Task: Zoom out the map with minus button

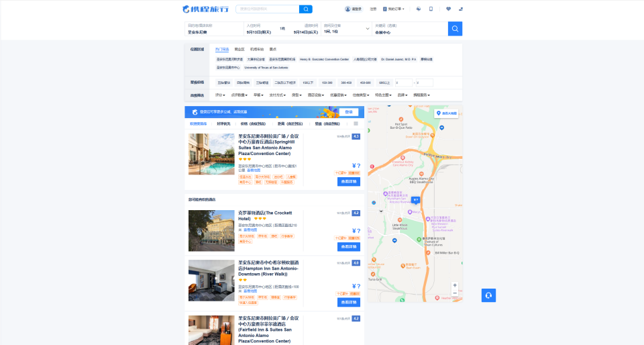Action: pyautogui.click(x=455, y=293)
